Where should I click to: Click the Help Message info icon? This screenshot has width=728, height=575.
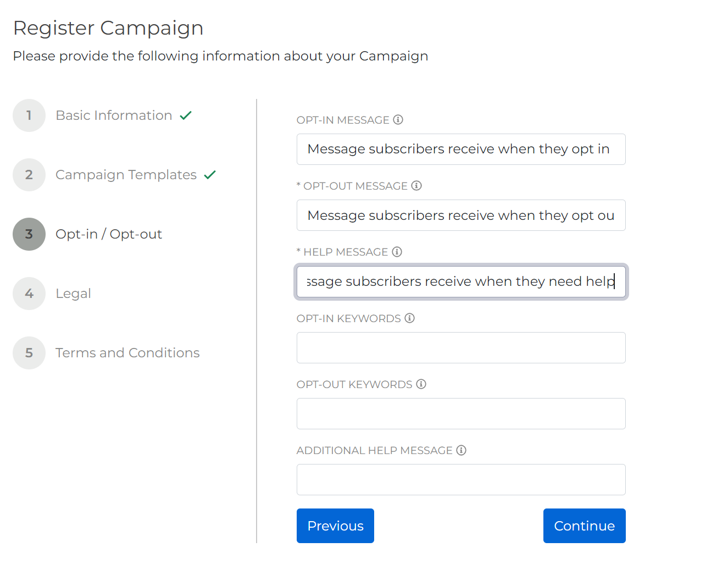(x=397, y=252)
